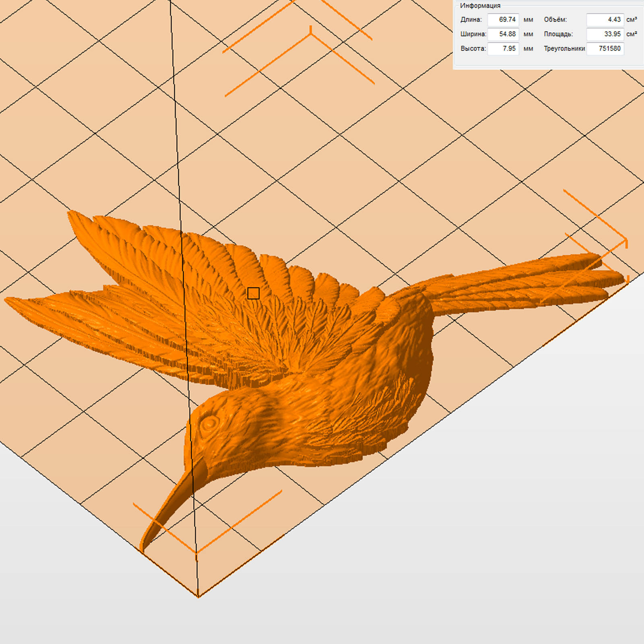Click the Треугольники label text
This screenshot has width=644, height=644.
[x=564, y=49]
